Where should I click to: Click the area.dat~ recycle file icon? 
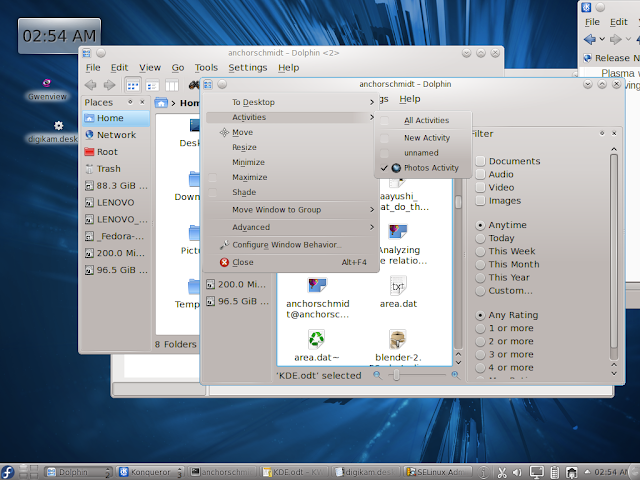tap(316, 339)
